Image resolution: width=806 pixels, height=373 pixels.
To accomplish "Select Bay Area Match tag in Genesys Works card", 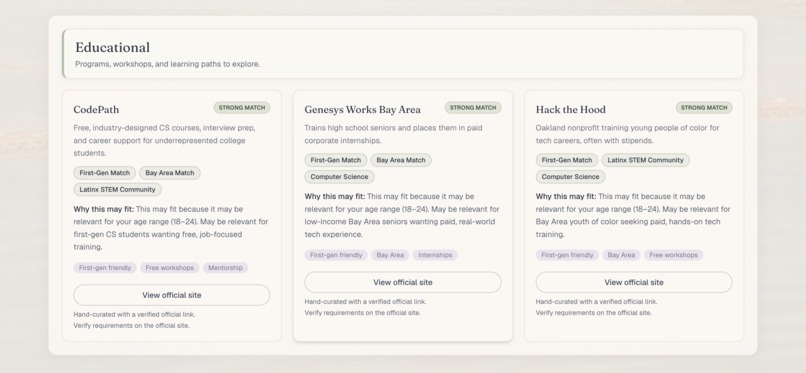I will (x=401, y=160).
